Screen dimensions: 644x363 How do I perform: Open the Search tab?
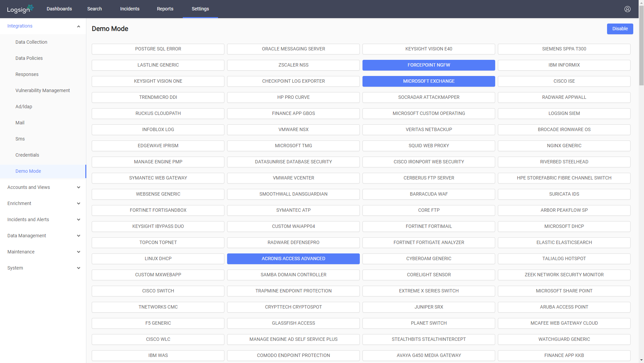click(x=94, y=9)
